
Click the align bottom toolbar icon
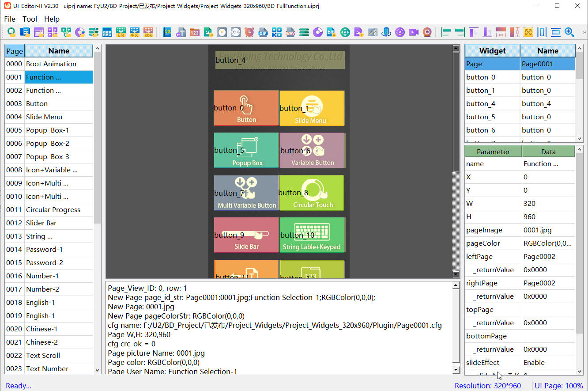pos(487,32)
